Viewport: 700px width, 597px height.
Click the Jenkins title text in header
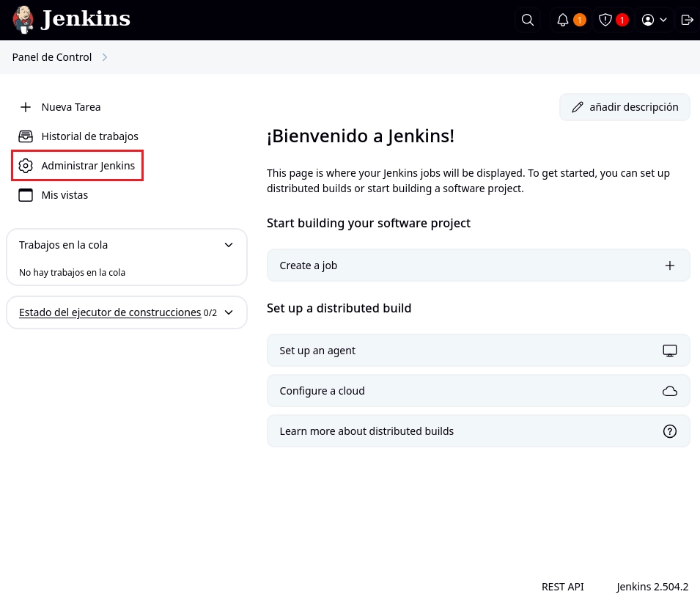(x=86, y=19)
